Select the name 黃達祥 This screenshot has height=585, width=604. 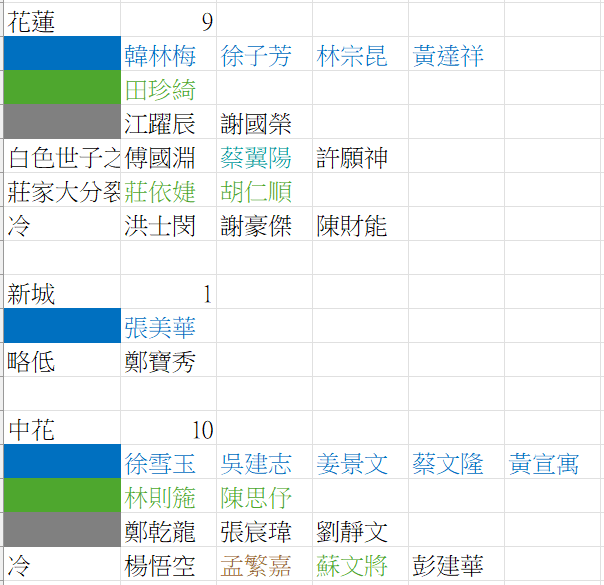click(x=448, y=56)
